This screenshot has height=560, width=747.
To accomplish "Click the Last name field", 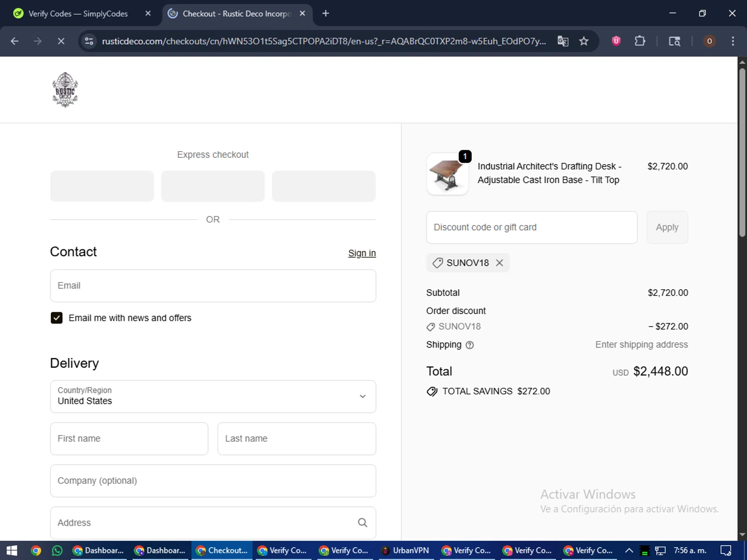I will [297, 439].
